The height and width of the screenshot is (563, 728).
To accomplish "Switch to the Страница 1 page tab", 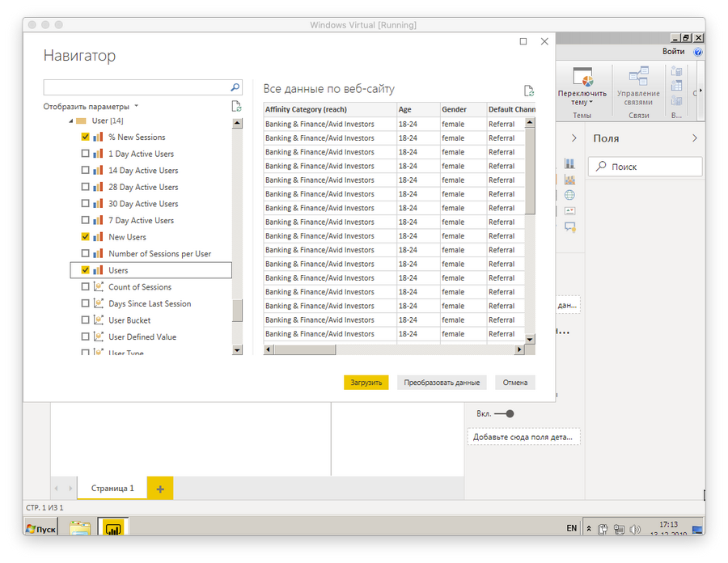I will [112, 489].
